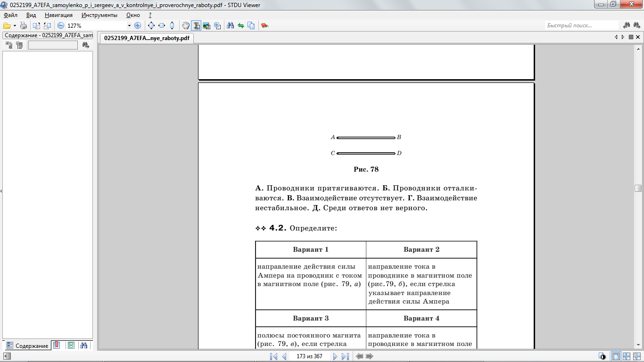Click the Fit page icon
The image size is (644, 362).
pos(151,25)
